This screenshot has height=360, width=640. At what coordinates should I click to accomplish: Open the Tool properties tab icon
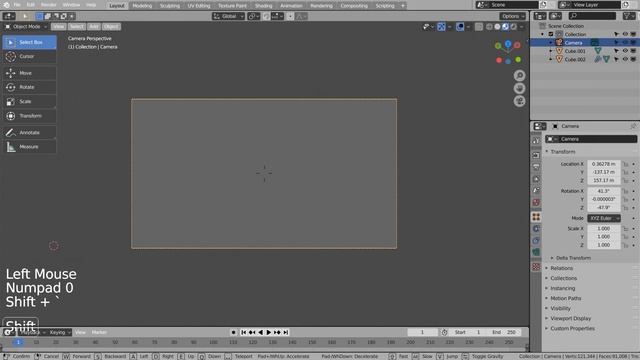(x=536, y=140)
